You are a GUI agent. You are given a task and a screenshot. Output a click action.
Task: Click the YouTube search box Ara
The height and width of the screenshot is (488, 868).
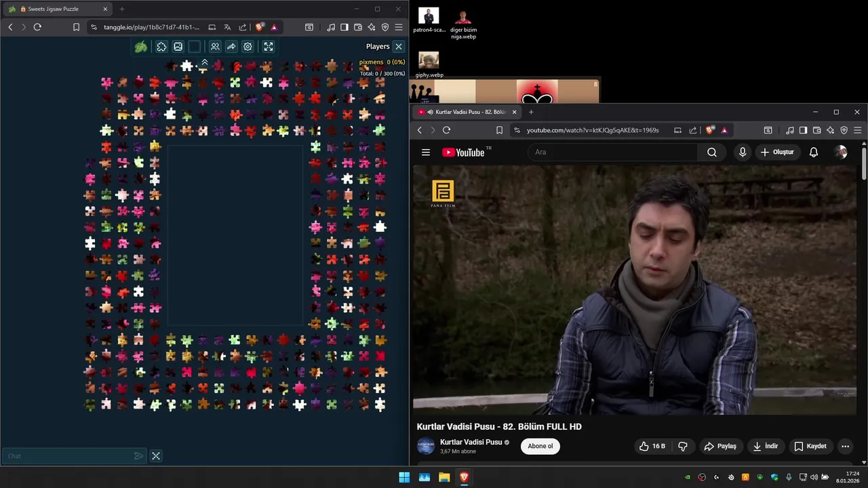(x=612, y=152)
